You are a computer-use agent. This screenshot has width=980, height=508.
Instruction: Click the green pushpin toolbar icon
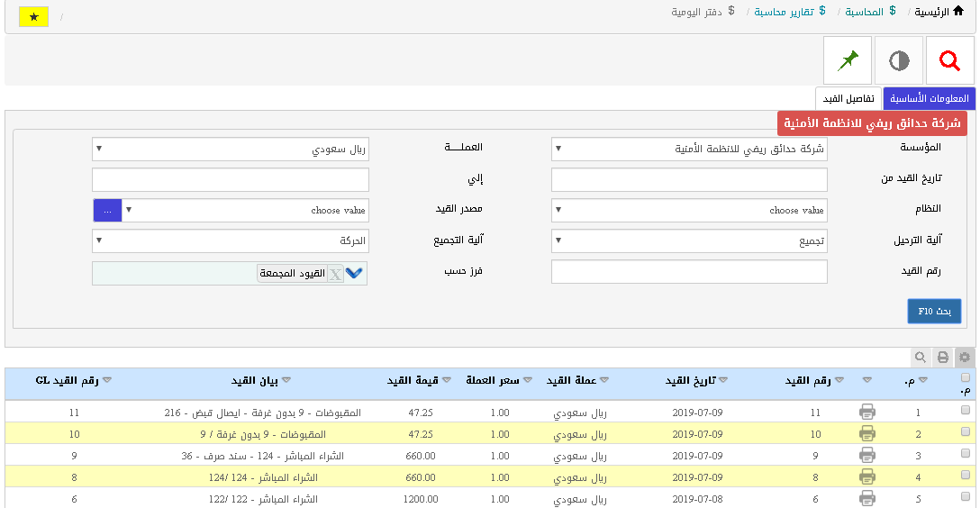click(848, 61)
